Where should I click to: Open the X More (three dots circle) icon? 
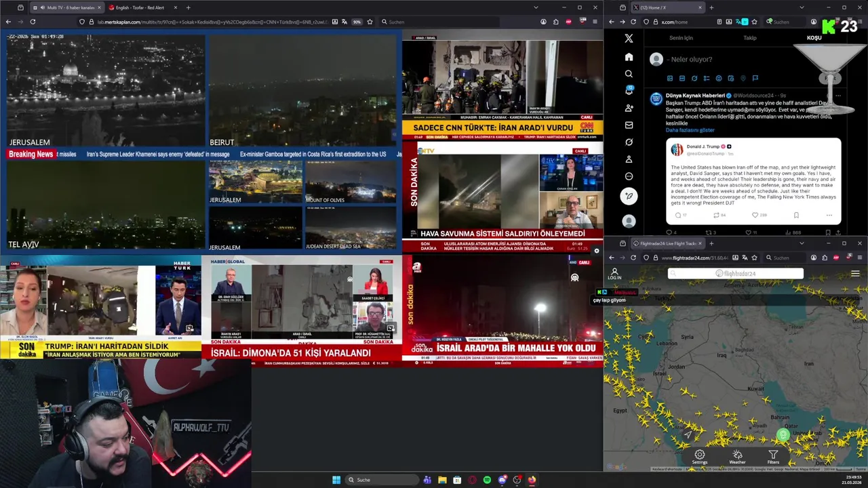click(x=629, y=176)
